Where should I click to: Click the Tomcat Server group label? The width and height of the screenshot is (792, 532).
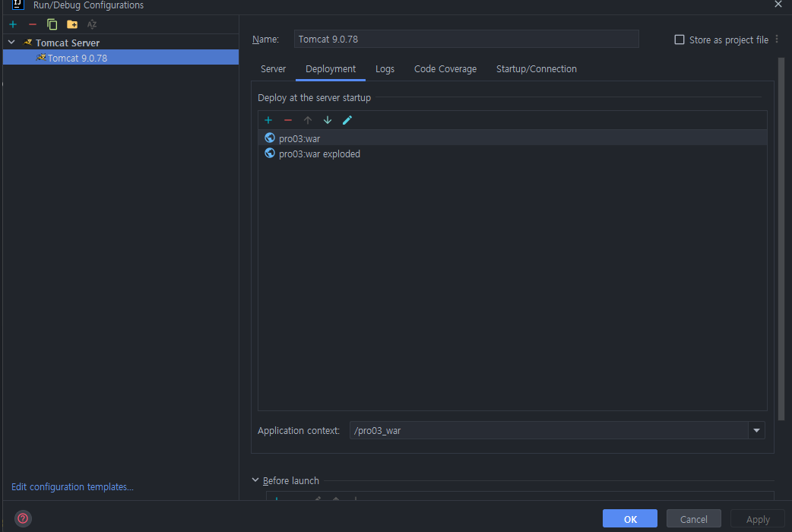(x=68, y=43)
